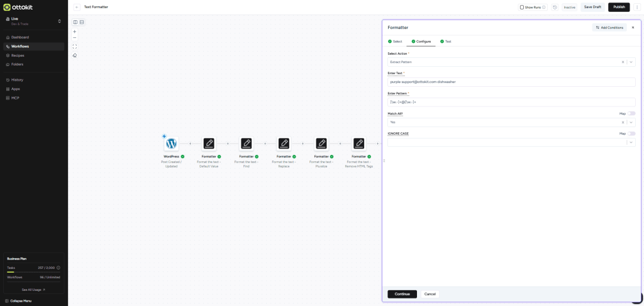The width and height of the screenshot is (644, 306).
Task: Click the eraser icon on canvas toolbar
Action: click(75, 55)
